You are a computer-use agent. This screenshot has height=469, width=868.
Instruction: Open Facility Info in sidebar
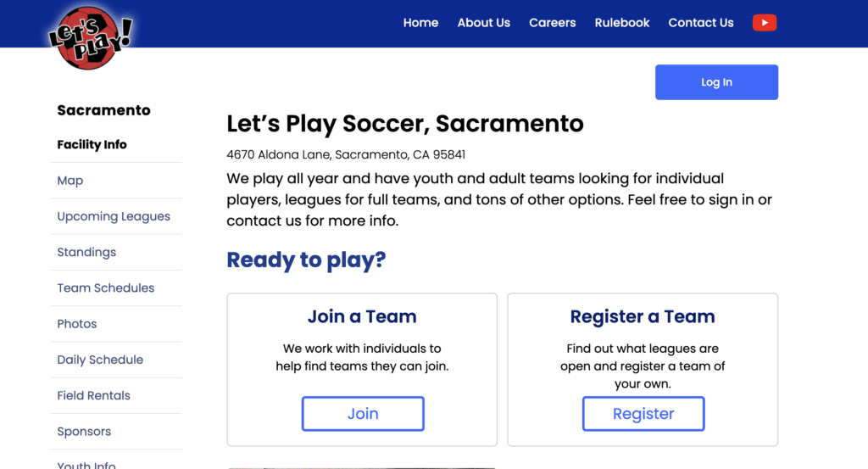coord(92,144)
